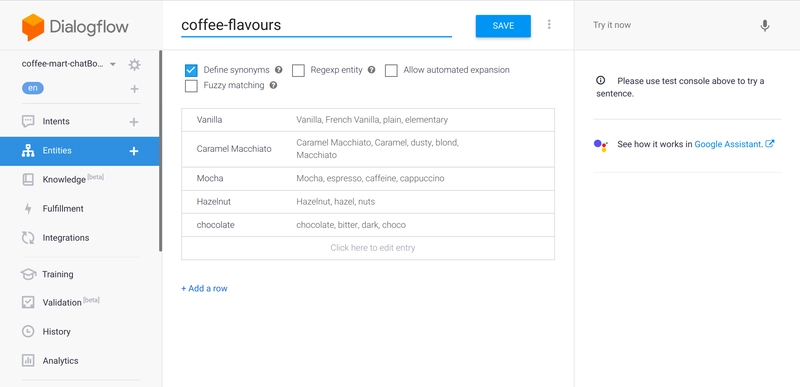
Task: Click the Fuzzy matching help icon
Action: pos(273,85)
